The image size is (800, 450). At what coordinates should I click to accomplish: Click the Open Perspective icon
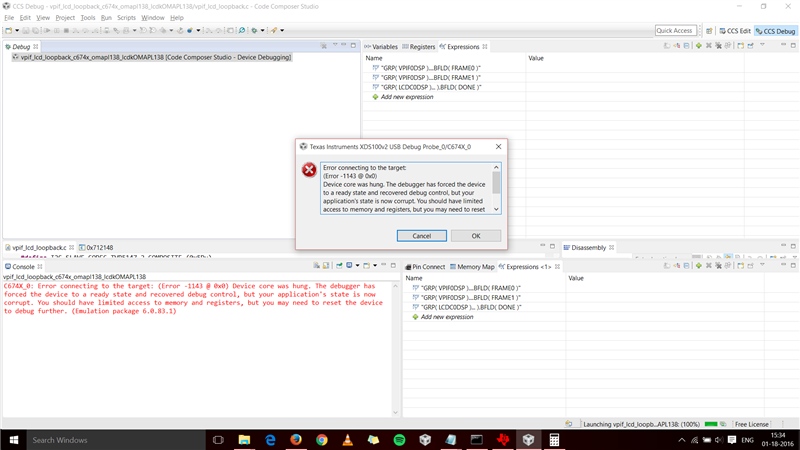[709, 31]
